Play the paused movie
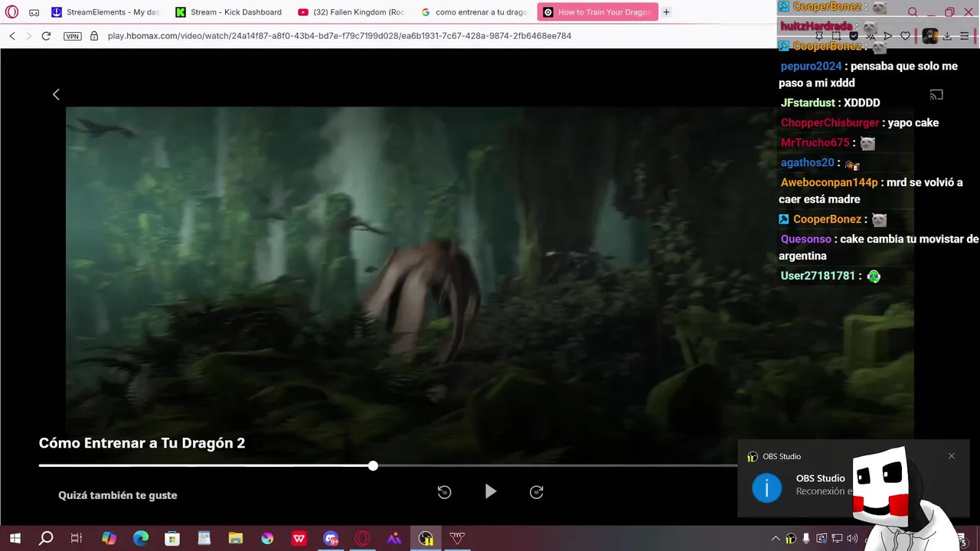Image resolution: width=980 pixels, height=551 pixels. [x=491, y=492]
